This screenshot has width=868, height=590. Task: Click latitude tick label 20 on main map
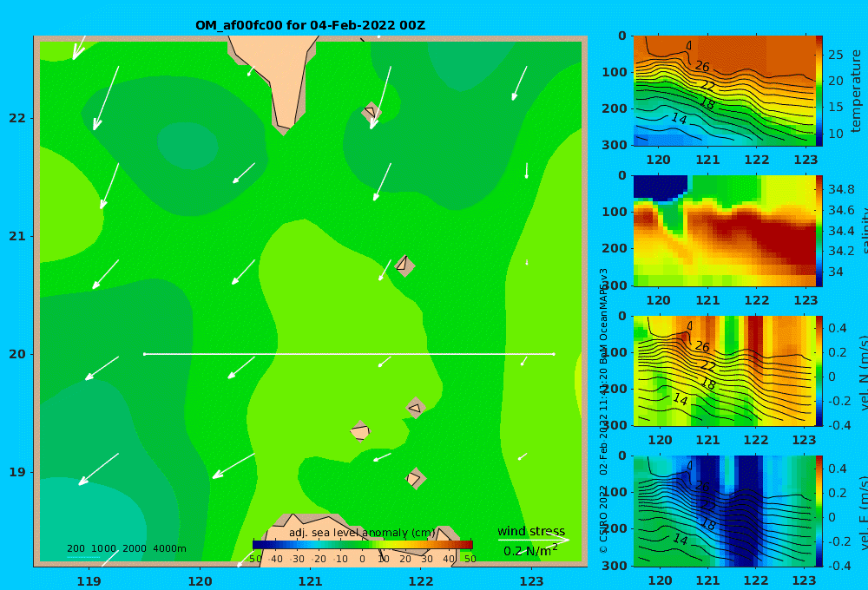pos(17,354)
